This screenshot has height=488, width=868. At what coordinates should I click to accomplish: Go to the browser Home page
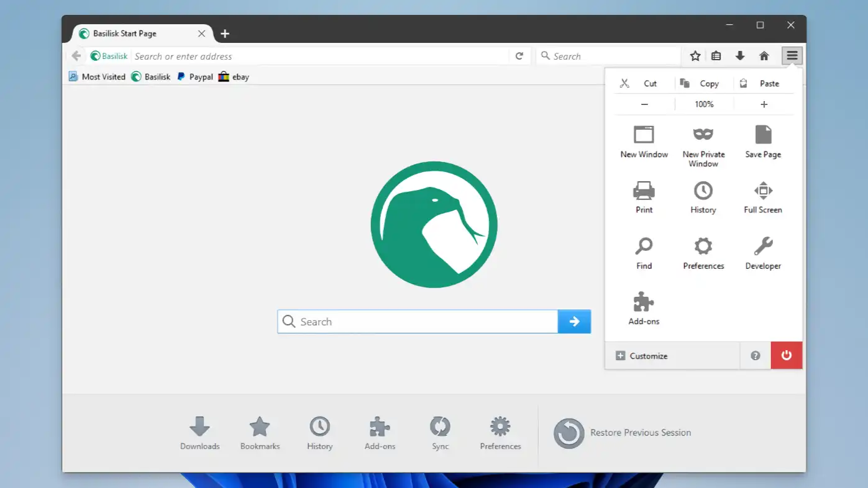764,55
